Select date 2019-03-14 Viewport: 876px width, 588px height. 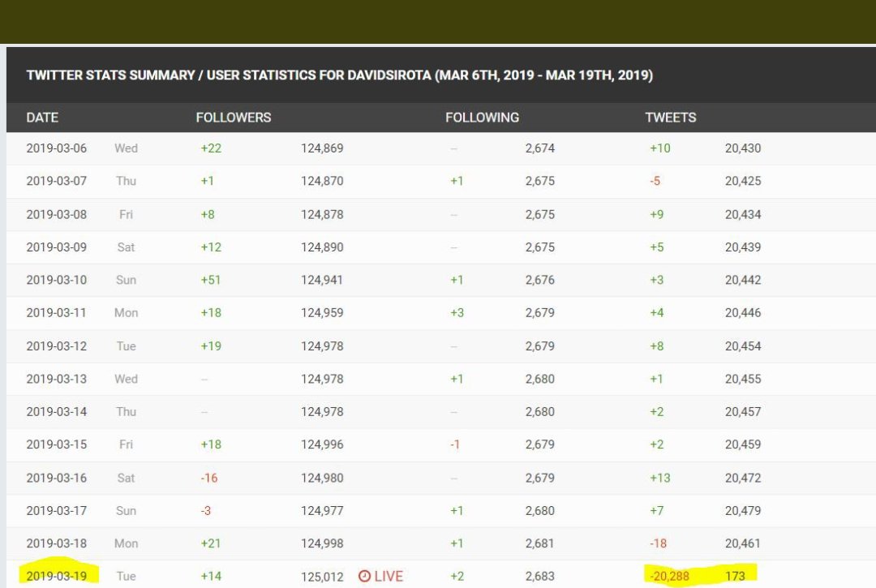[57, 411]
